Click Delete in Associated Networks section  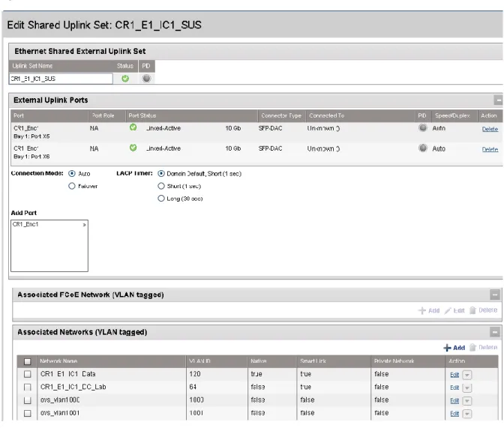(x=484, y=347)
